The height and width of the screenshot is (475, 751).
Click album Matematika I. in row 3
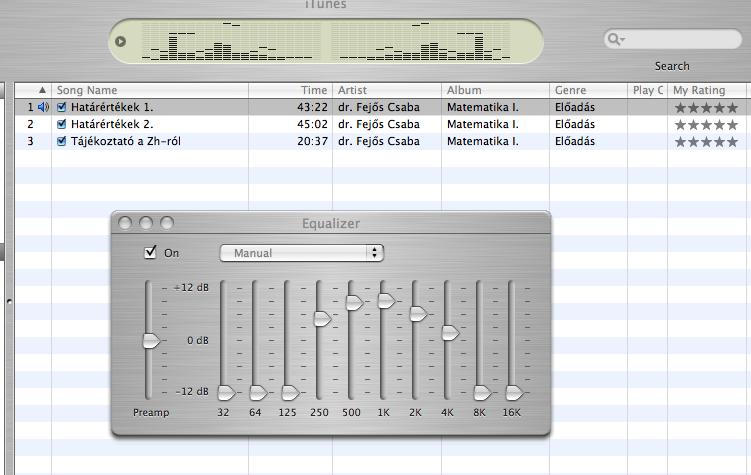click(483, 141)
